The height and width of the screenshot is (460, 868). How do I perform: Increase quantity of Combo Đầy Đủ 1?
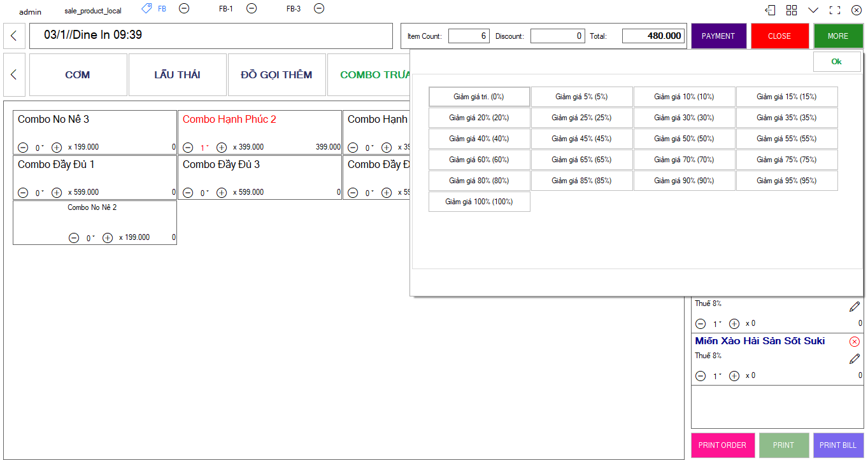[x=57, y=193]
